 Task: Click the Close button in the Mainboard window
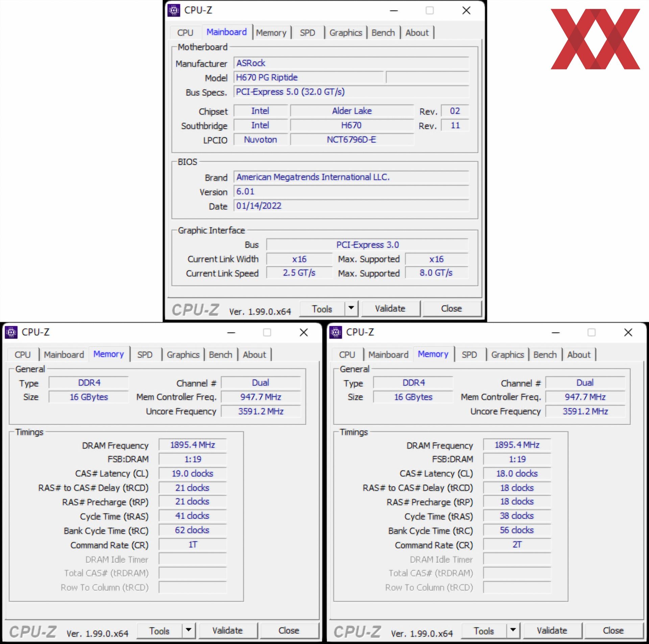click(452, 308)
